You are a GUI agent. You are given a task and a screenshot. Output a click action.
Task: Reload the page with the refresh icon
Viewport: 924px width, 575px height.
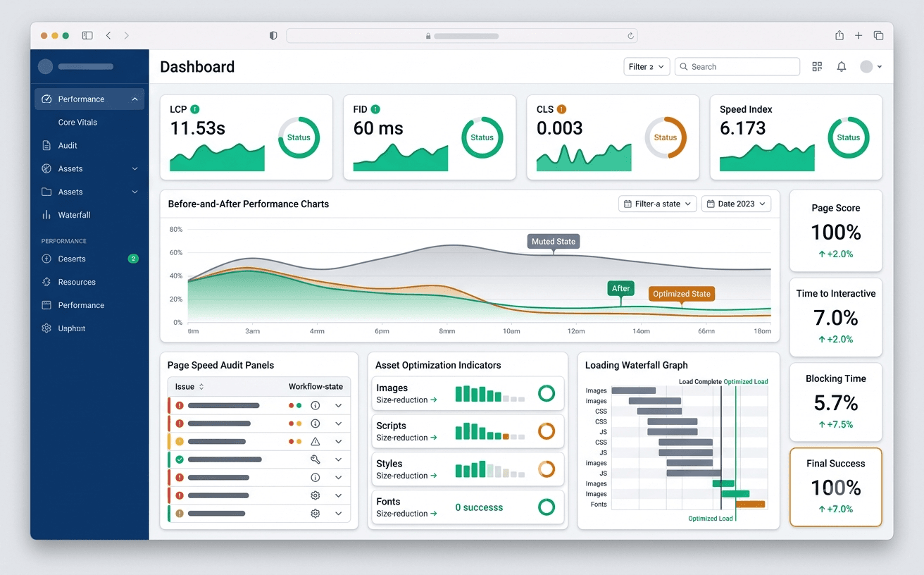pyautogui.click(x=631, y=35)
